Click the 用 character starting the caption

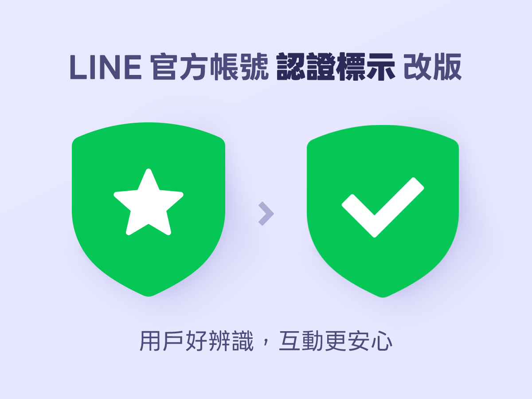[150, 341]
